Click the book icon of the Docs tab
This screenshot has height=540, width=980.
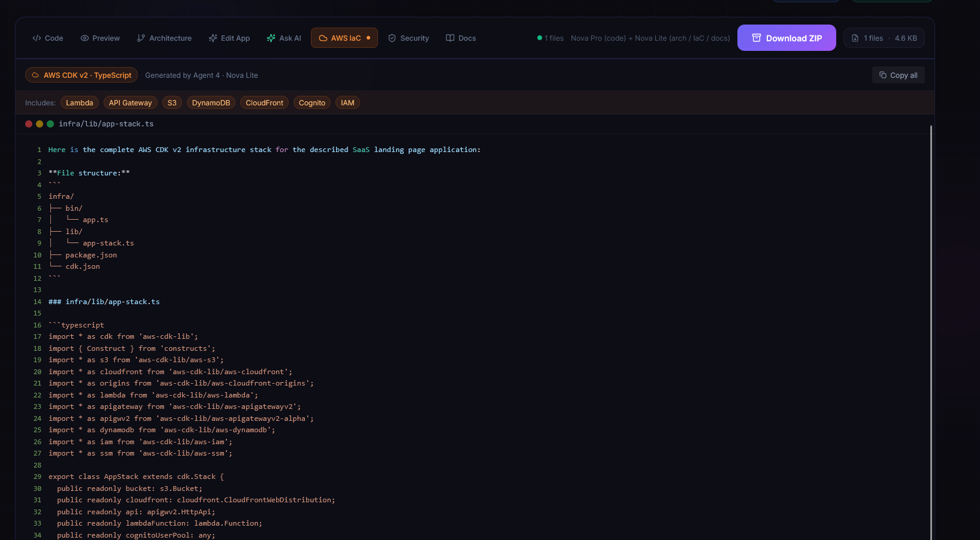(x=450, y=38)
